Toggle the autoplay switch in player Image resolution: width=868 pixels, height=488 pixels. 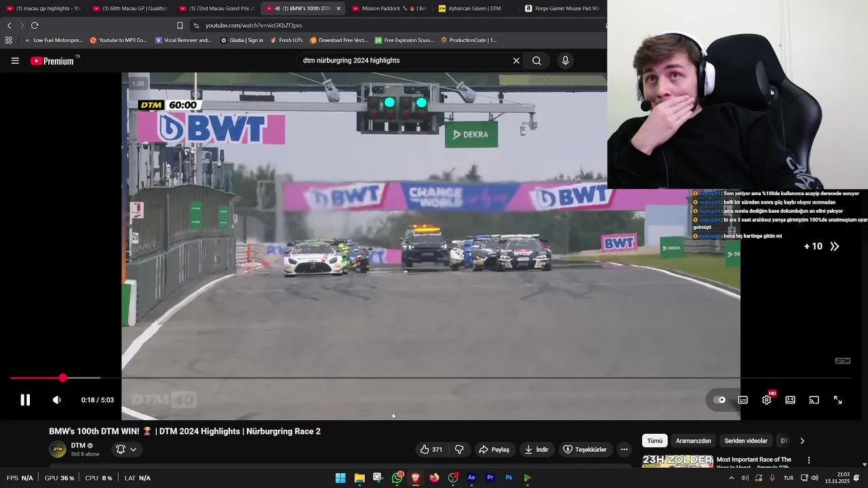(719, 400)
